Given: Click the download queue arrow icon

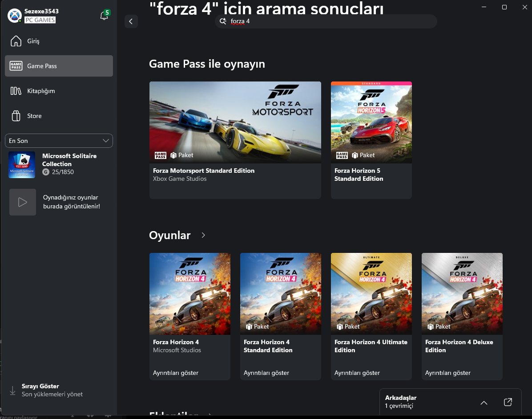Looking at the screenshot, I should pos(12,391).
